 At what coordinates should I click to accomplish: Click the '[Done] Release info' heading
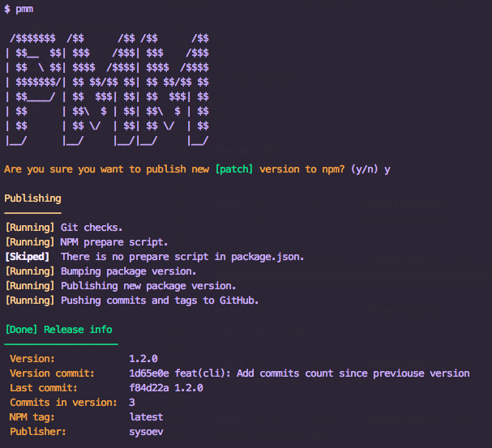click(59, 330)
